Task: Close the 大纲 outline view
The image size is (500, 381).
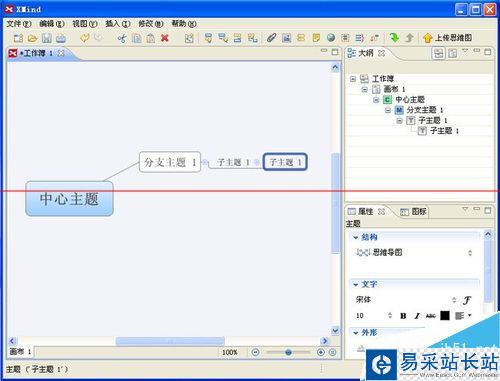Action: click(381, 53)
